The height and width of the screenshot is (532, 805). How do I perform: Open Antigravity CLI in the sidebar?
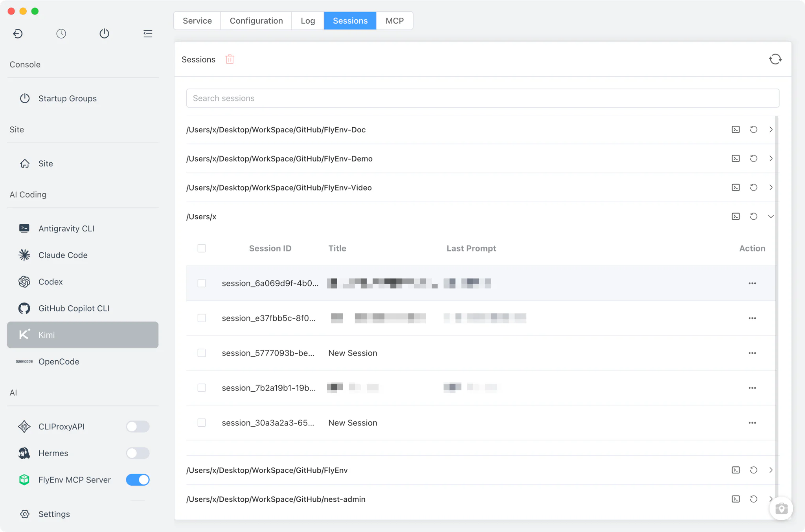(x=83, y=229)
